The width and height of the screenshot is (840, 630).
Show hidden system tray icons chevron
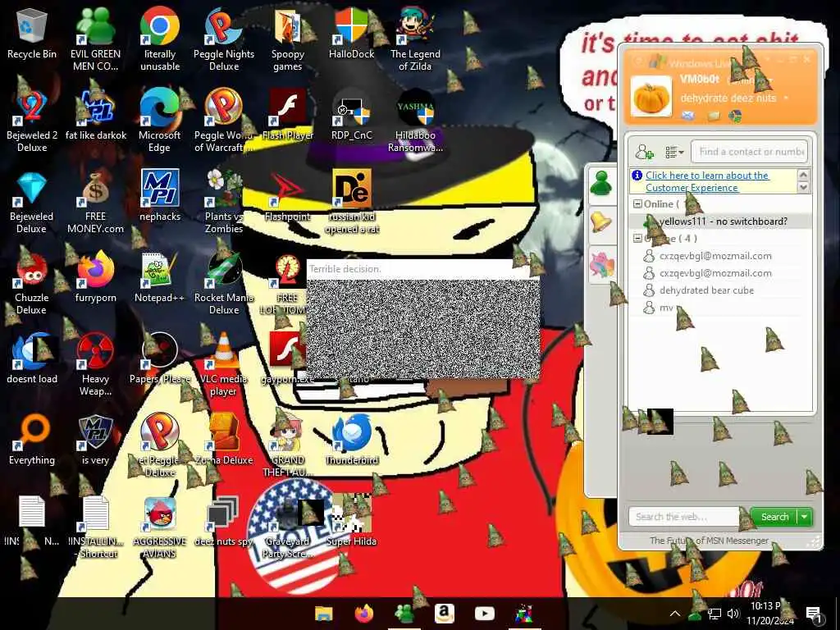pyautogui.click(x=675, y=614)
